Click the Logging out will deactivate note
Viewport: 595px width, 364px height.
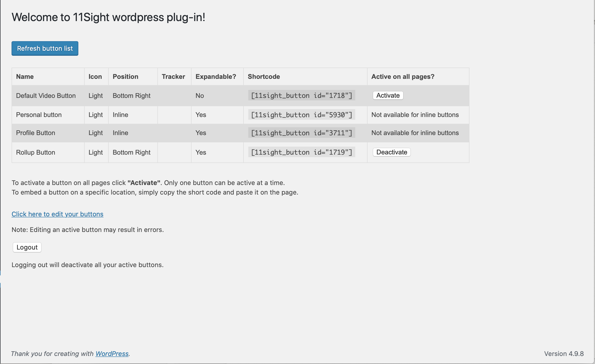pos(88,265)
